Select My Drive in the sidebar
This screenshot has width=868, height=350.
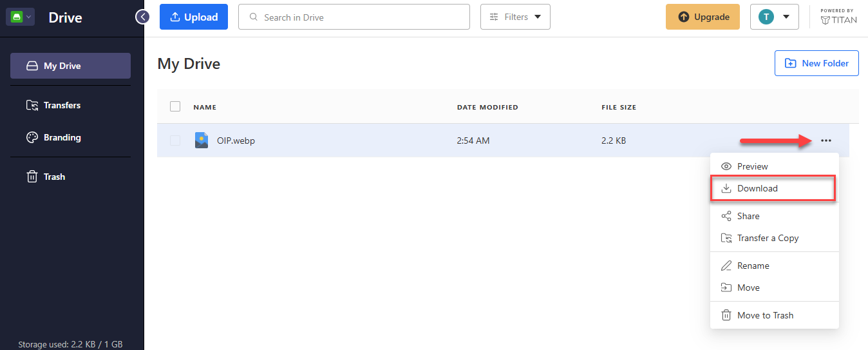pyautogui.click(x=70, y=66)
